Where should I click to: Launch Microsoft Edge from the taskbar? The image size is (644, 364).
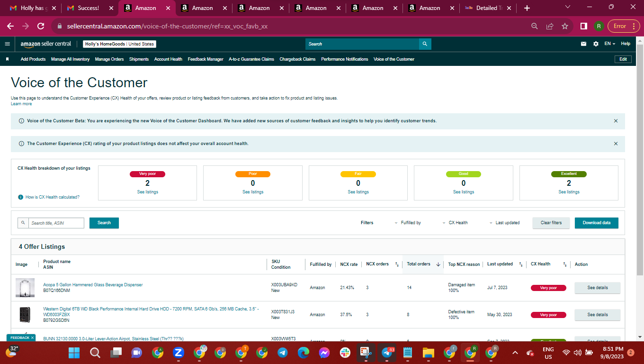(x=304, y=353)
